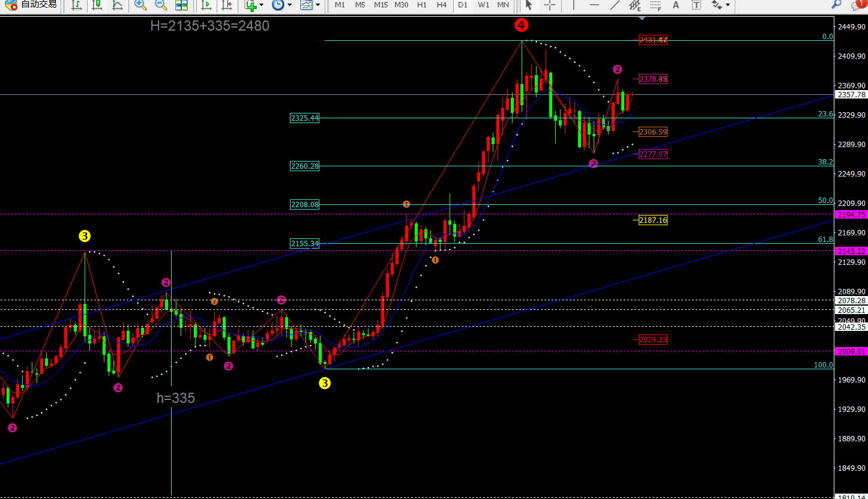The width and height of the screenshot is (868, 499).
Task: Select the M15 timeframe
Action: (x=381, y=5)
